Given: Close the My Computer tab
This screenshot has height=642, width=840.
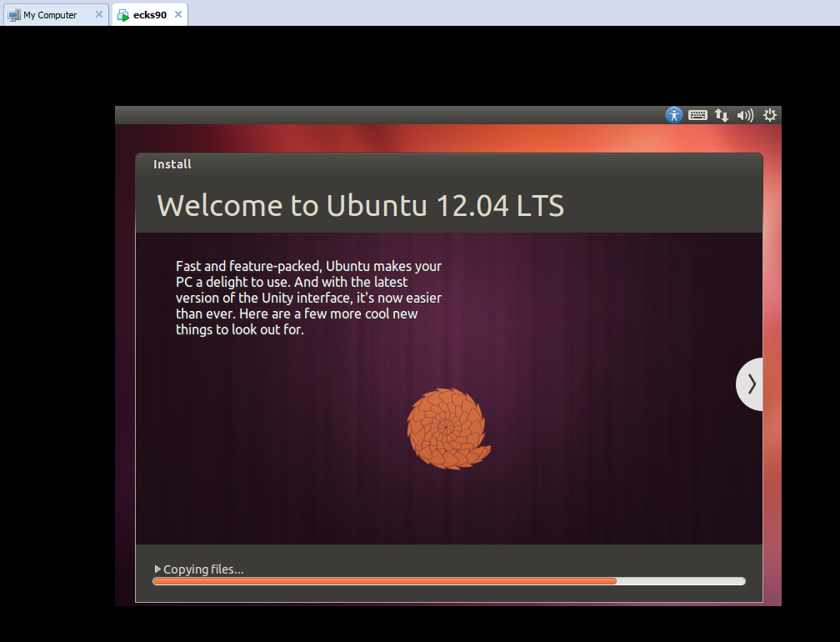Looking at the screenshot, I should (99, 14).
